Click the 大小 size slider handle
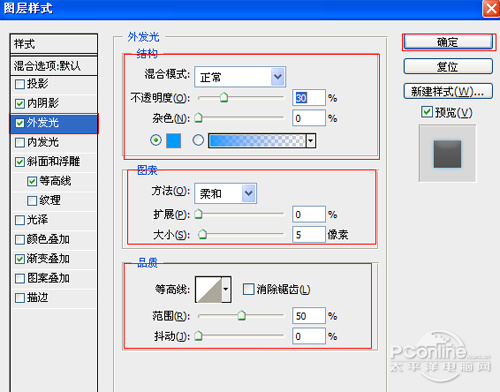Image resolution: width=500 pixels, height=392 pixels. (202, 234)
